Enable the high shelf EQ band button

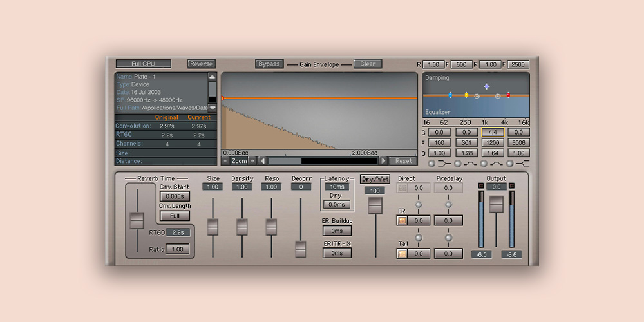click(x=509, y=164)
